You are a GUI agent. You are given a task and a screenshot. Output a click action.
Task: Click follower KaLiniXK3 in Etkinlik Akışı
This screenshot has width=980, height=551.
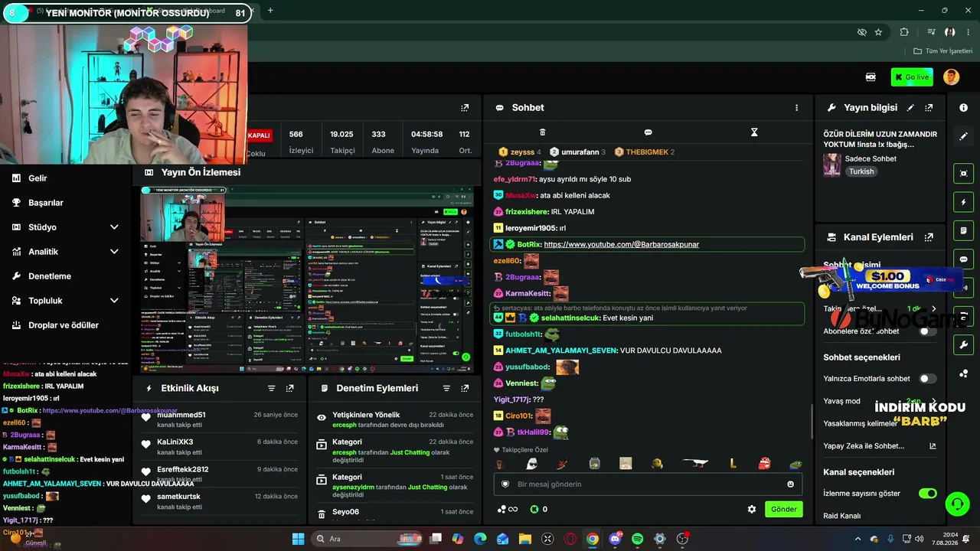pyautogui.click(x=175, y=442)
